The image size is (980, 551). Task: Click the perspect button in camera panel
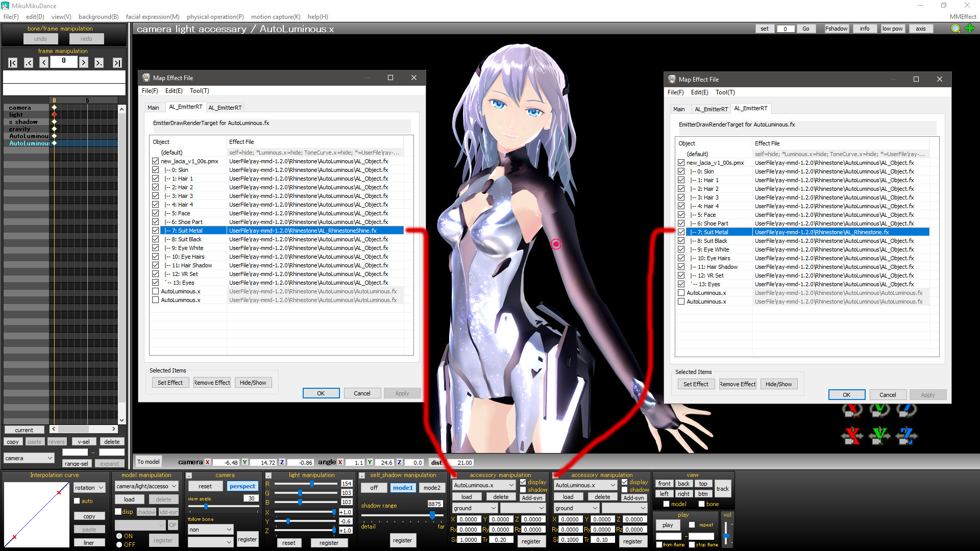point(242,486)
